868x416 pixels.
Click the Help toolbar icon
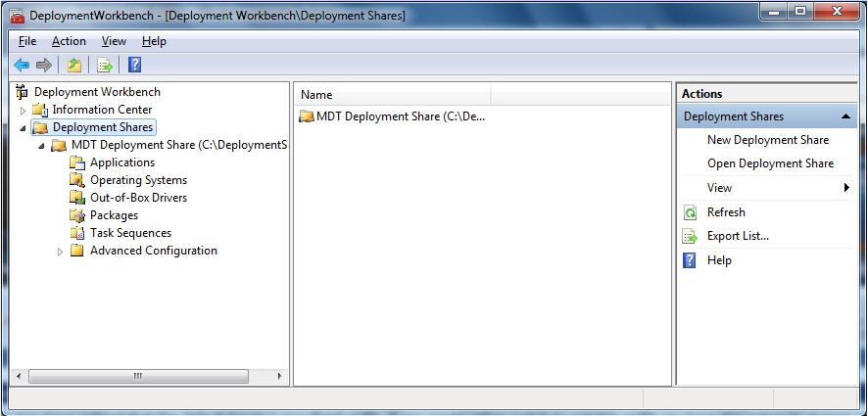pos(134,66)
